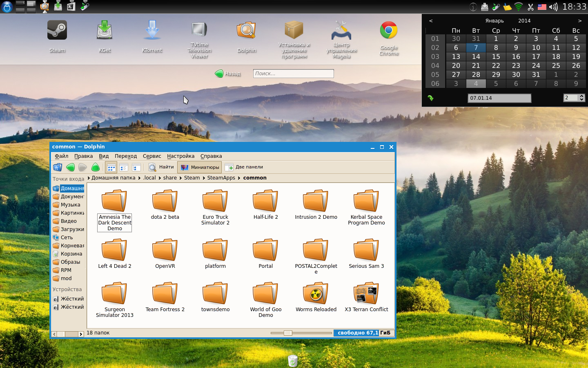This screenshot has width=588, height=368.
Task: Select Kerbal Space Program Demo folder
Action: 366,207
